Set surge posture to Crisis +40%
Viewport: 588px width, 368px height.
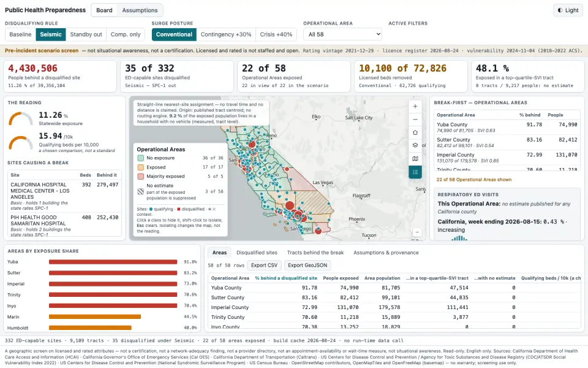point(276,34)
